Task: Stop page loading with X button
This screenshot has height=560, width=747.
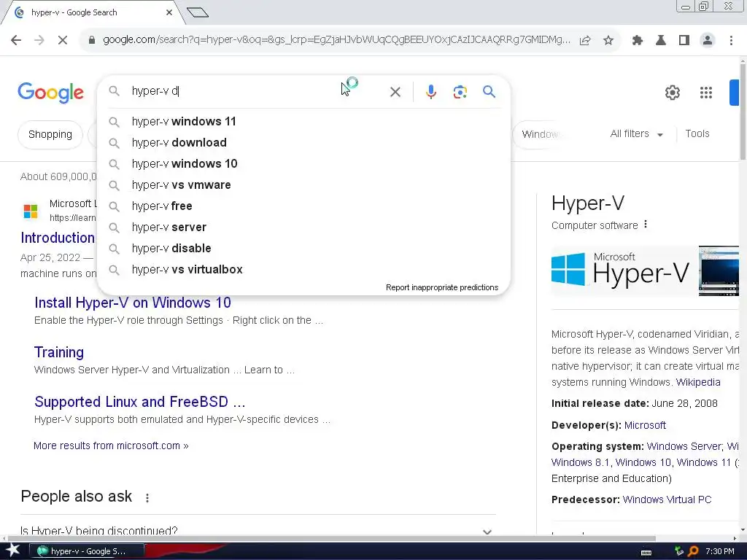Action: 63,41
